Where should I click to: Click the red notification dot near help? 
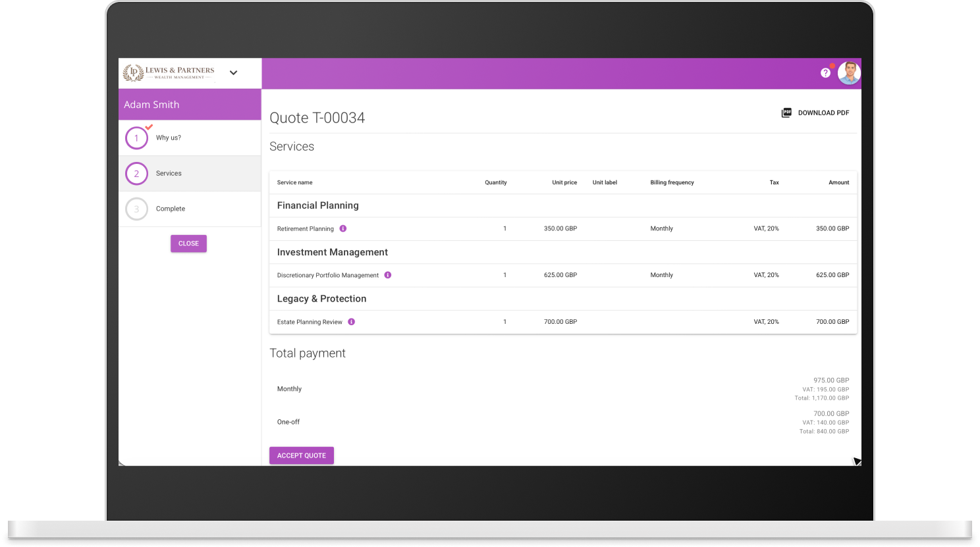[x=832, y=66]
